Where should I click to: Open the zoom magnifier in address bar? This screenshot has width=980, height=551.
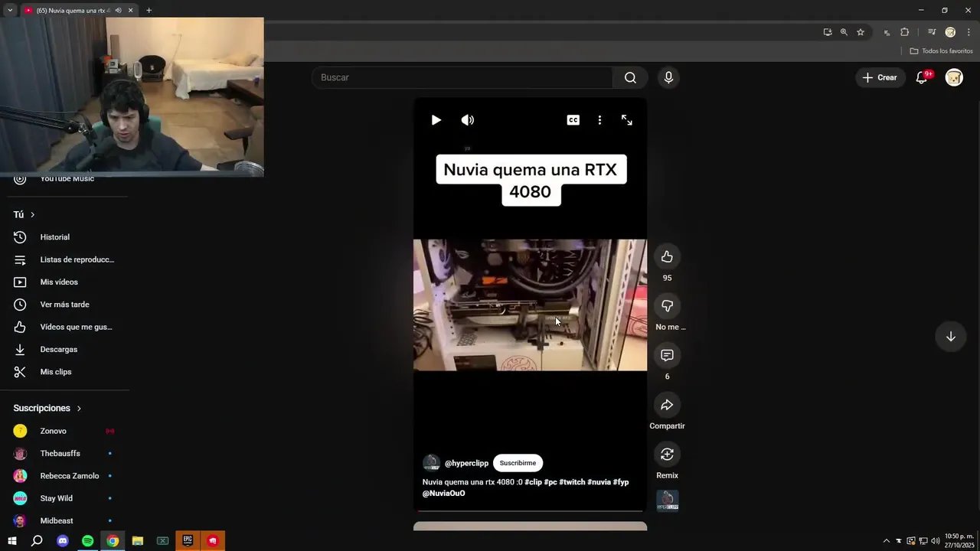(844, 32)
